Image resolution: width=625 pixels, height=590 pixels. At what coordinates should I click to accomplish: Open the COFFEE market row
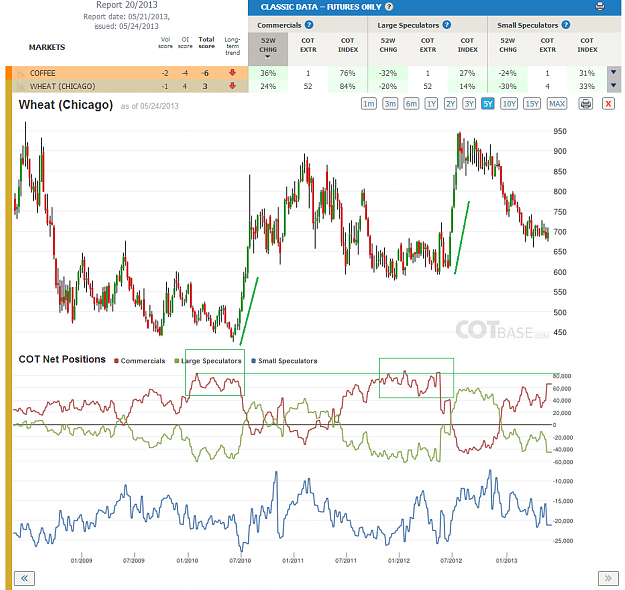127,73
